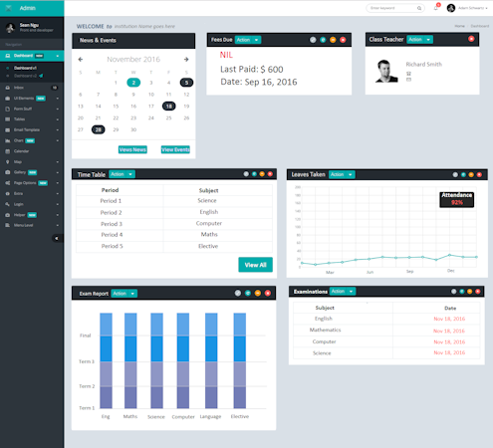Click the Period 3 row in Time Table
This screenshot has width=493, height=448.
click(174, 224)
